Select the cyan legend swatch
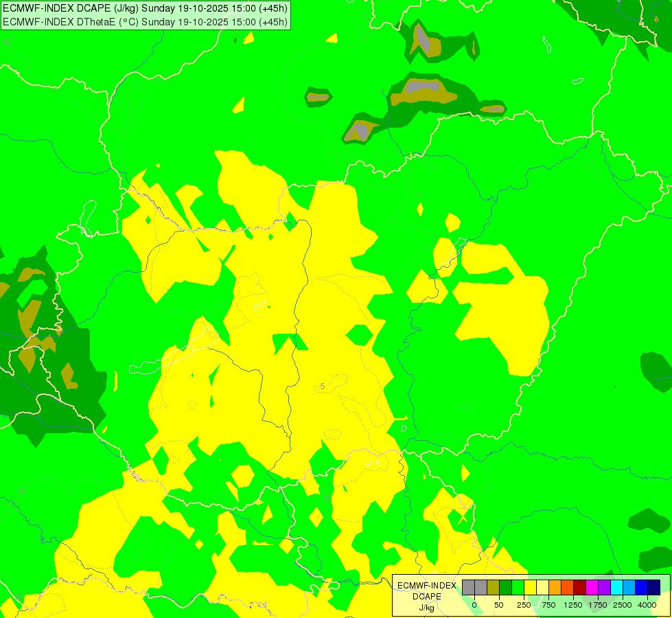This screenshot has width=672, height=618. (616, 588)
